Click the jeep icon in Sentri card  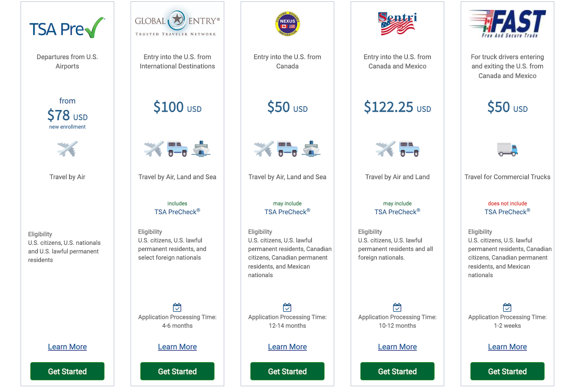409,149
